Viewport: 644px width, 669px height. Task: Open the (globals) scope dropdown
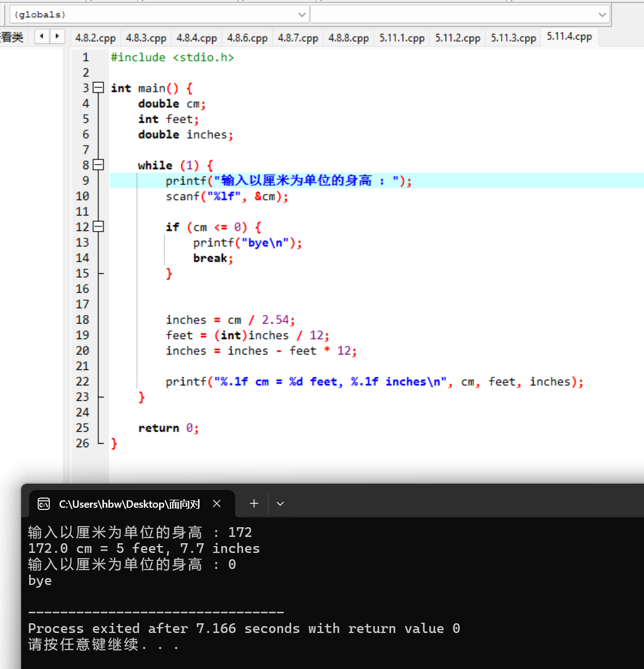pyautogui.click(x=159, y=14)
